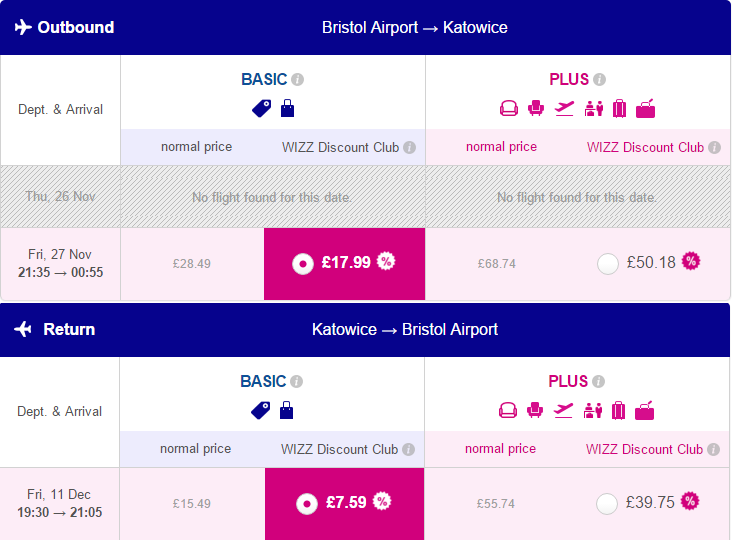Viewport: 733px width, 542px height.
Task: Click discount percent badge next to £17.99
Action: (x=386, y=261)
